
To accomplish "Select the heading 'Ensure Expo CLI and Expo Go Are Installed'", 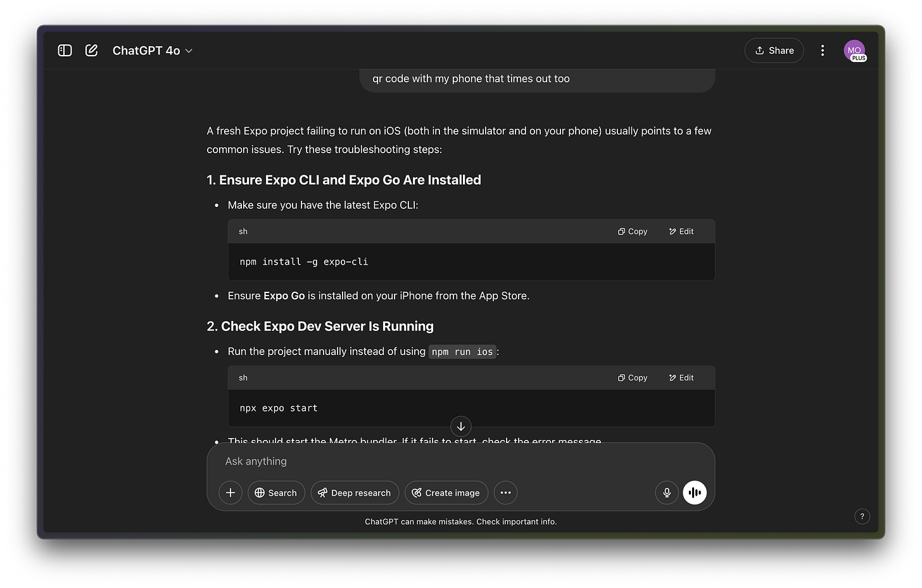I will coord(344,180).
